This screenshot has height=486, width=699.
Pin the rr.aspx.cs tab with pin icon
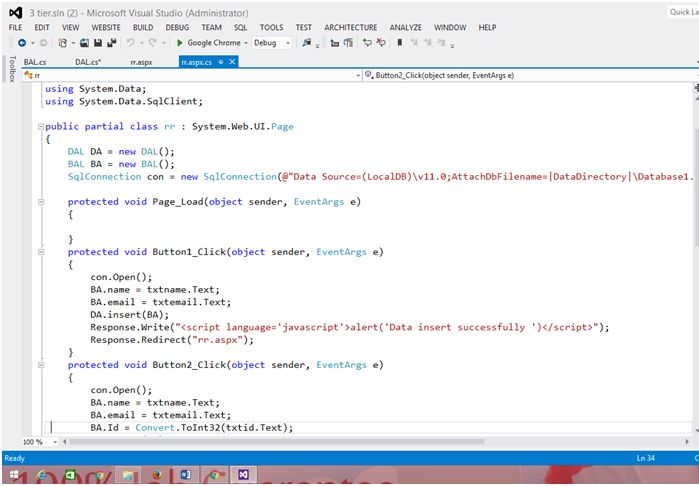point(221,62)
